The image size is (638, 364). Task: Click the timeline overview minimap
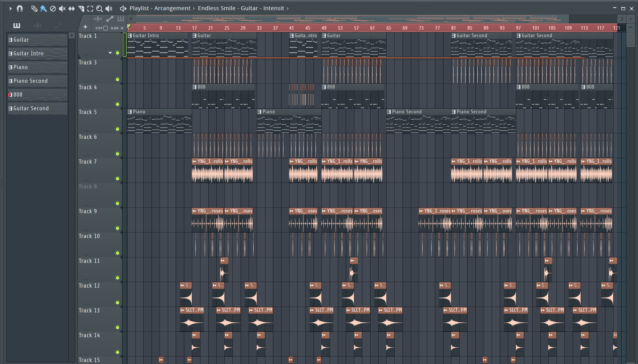pos(352,19)
